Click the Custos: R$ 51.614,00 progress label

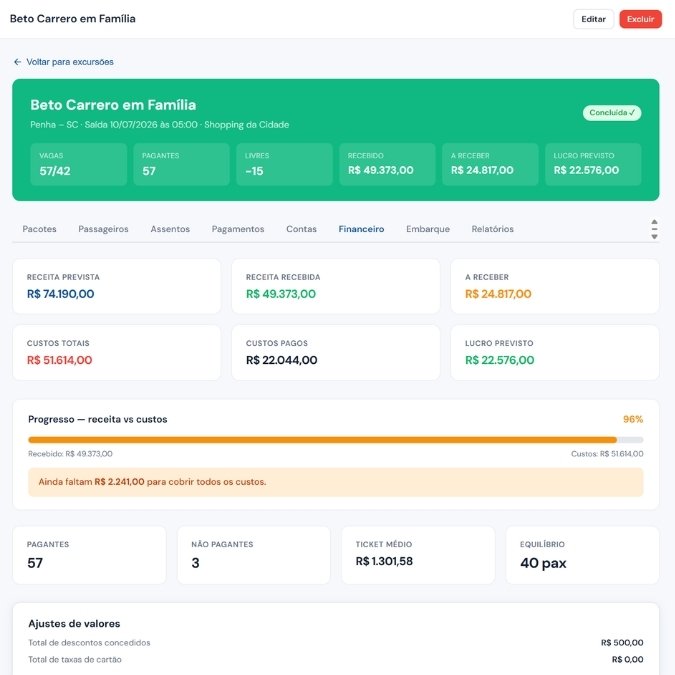607,454
